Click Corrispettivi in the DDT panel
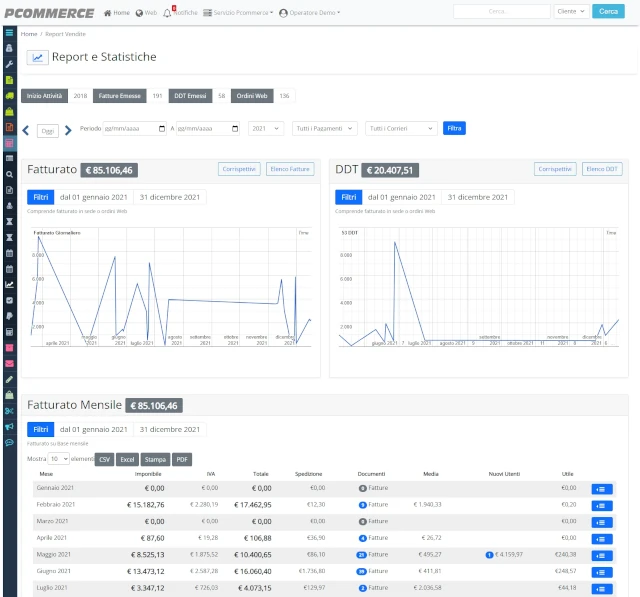This screenshot has width=640, height=597. click(555, 169)
